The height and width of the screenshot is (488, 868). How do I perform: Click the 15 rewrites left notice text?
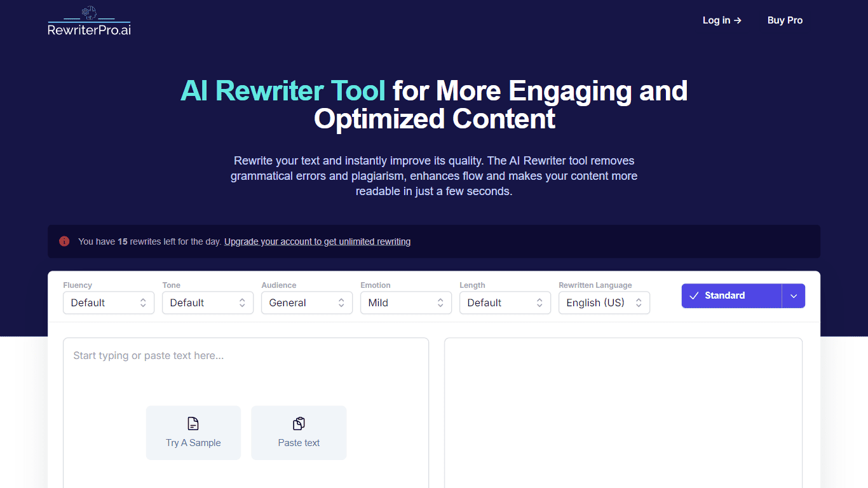(150, 241)
